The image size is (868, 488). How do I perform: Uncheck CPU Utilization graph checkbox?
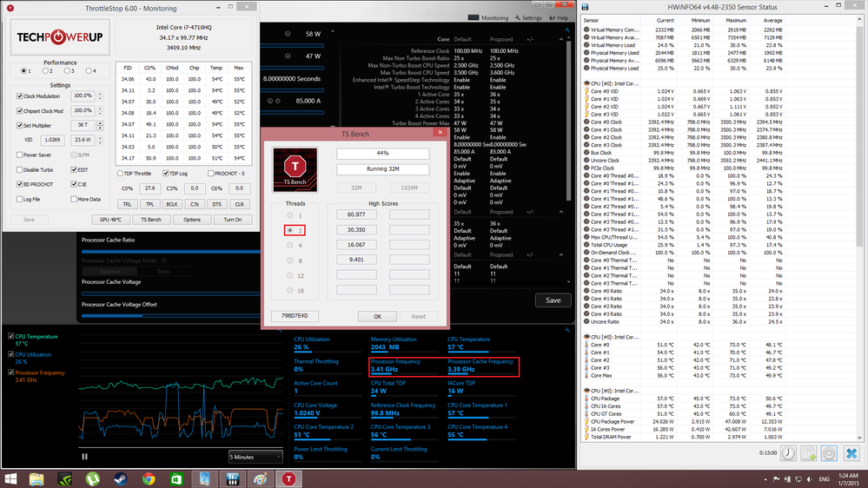point(11,354)
